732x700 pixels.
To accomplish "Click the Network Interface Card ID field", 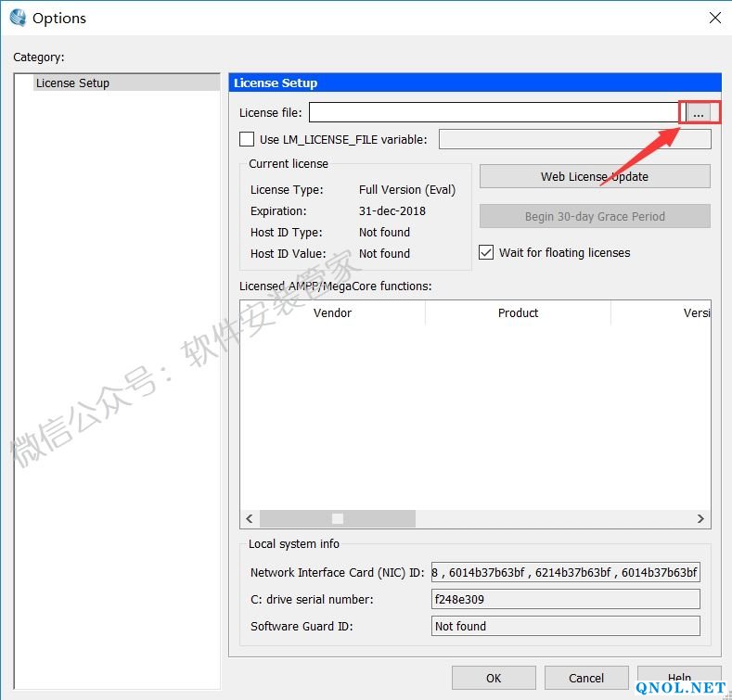I will pos(565,572).
